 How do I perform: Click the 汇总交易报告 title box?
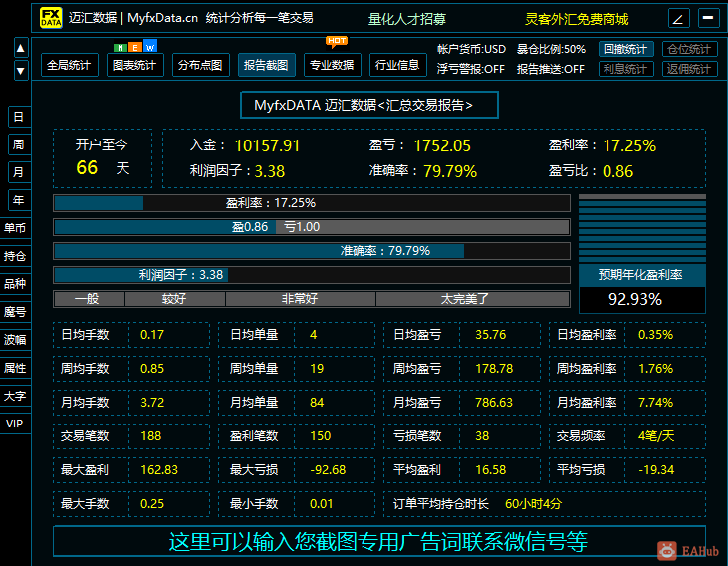pos(369,105)
